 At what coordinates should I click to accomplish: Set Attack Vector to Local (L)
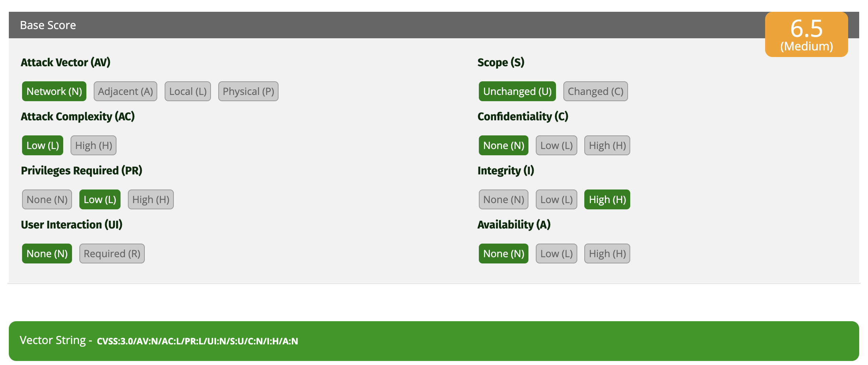click(188, 91)
